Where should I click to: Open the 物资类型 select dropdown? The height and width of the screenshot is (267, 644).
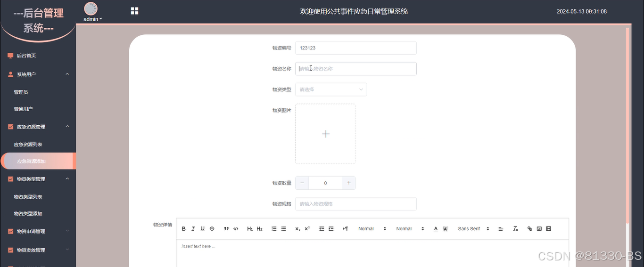click(331, 89)
